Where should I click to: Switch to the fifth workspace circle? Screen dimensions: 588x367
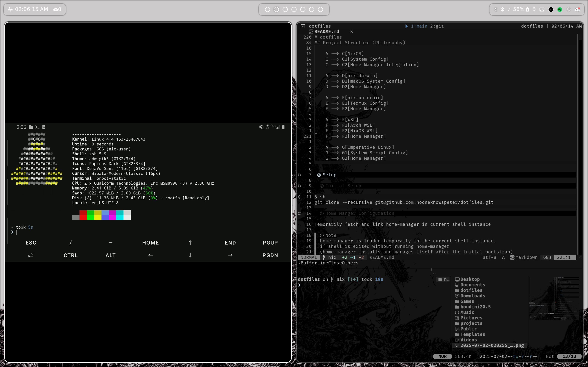[303, 9]
